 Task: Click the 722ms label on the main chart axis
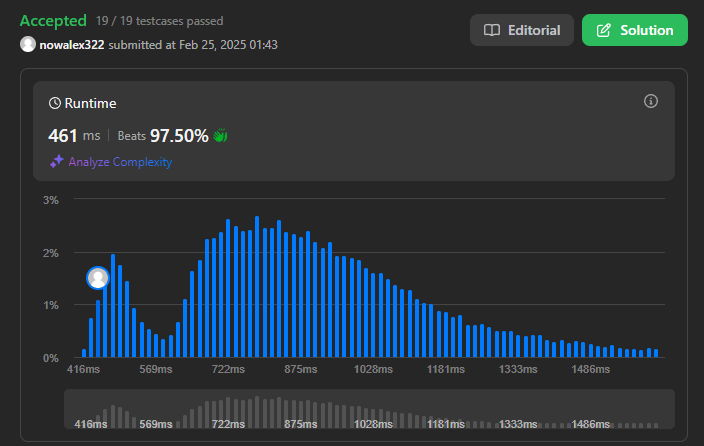point(228,370)
